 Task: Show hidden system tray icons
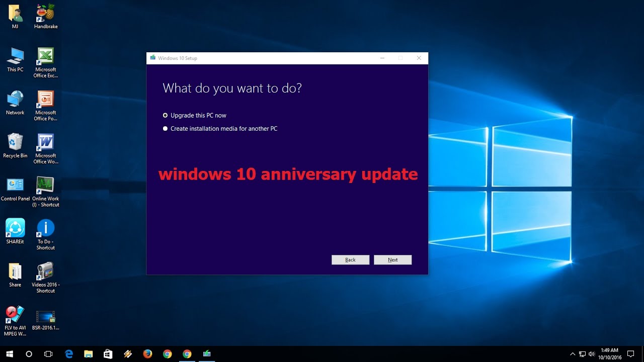point(573,354)
